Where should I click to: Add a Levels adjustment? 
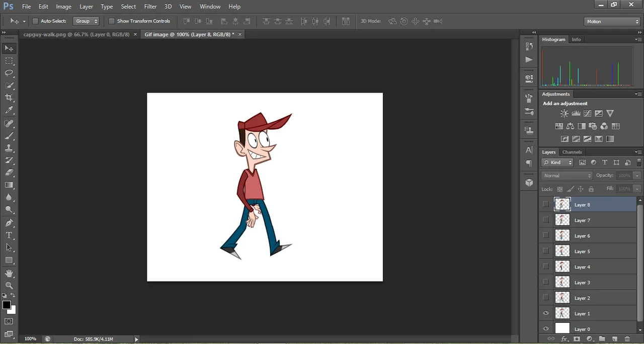click(x=576, y=114)
